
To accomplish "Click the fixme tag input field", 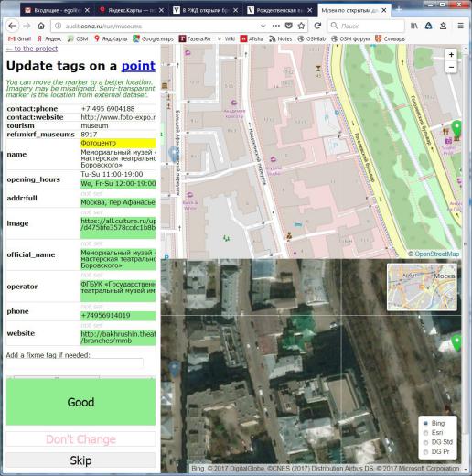I will coord(75,362).
